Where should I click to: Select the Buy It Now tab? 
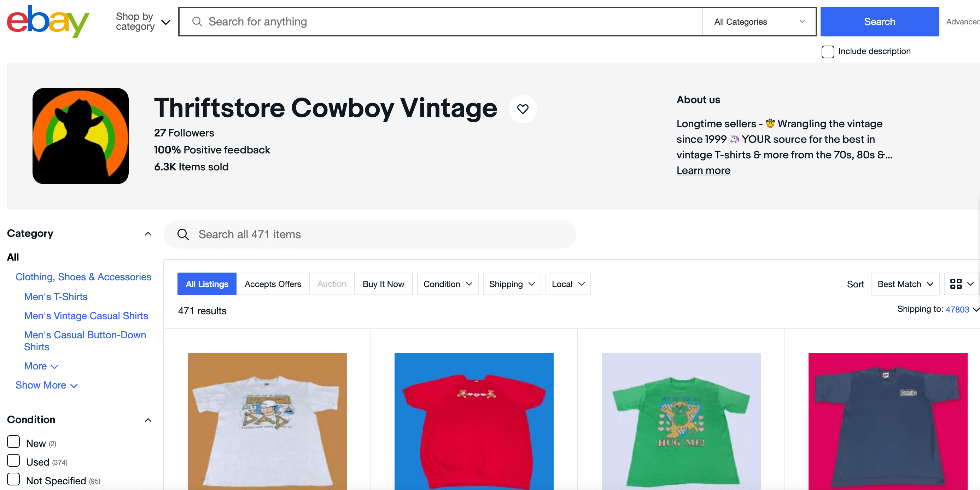pyautogui.click(x=383, y=284)
